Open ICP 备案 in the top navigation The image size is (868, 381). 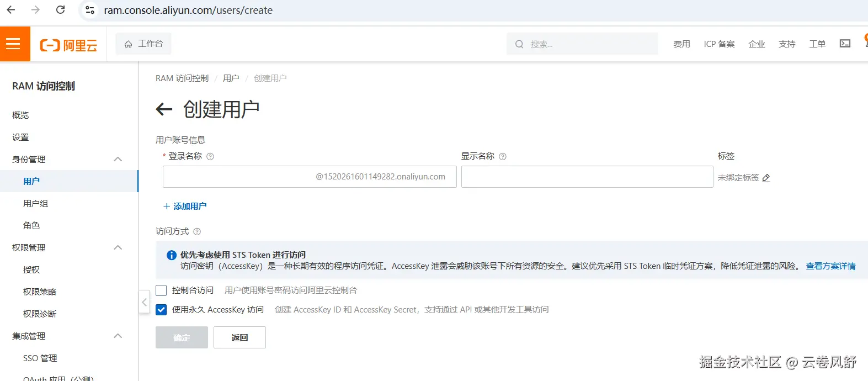point(719,44)
